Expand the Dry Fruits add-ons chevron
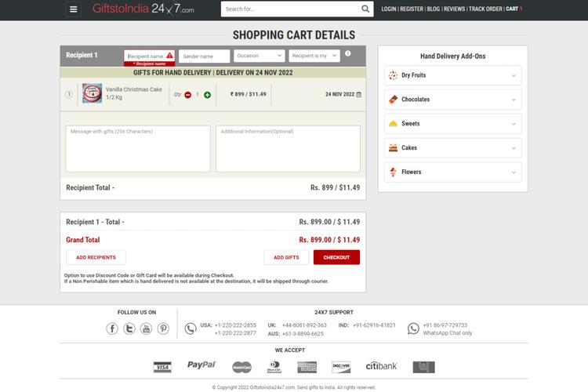Viewport: 588px width, 392px height. (x=514, y=76)
